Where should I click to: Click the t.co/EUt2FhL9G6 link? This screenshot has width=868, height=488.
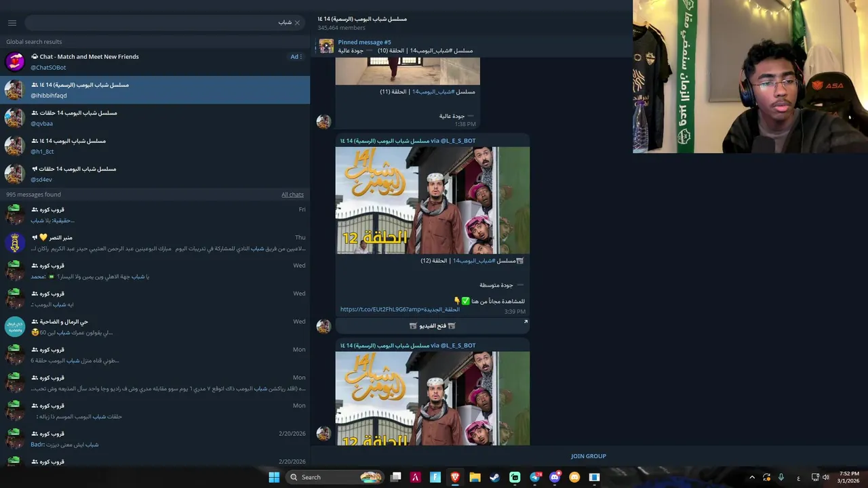point(400,309)
